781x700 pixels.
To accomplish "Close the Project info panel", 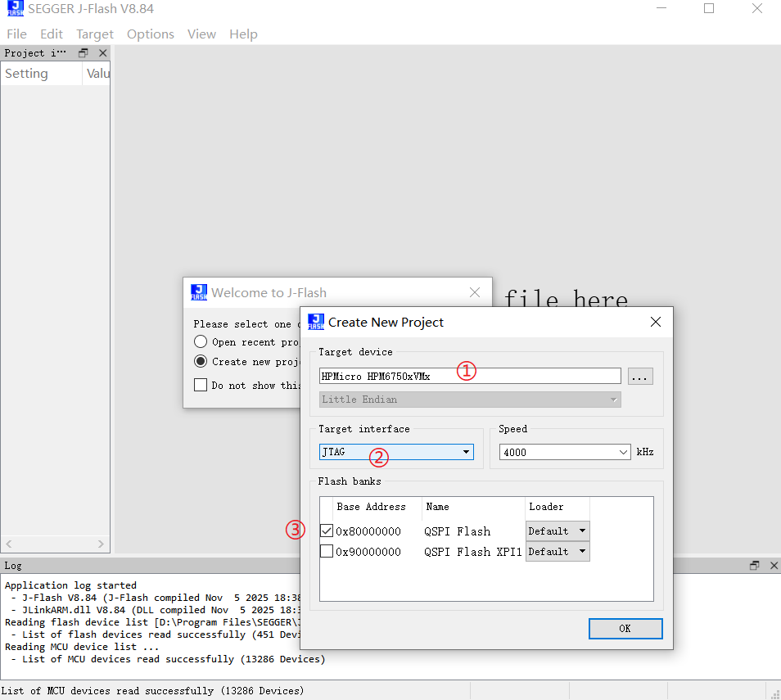I will tap(102, 53).
